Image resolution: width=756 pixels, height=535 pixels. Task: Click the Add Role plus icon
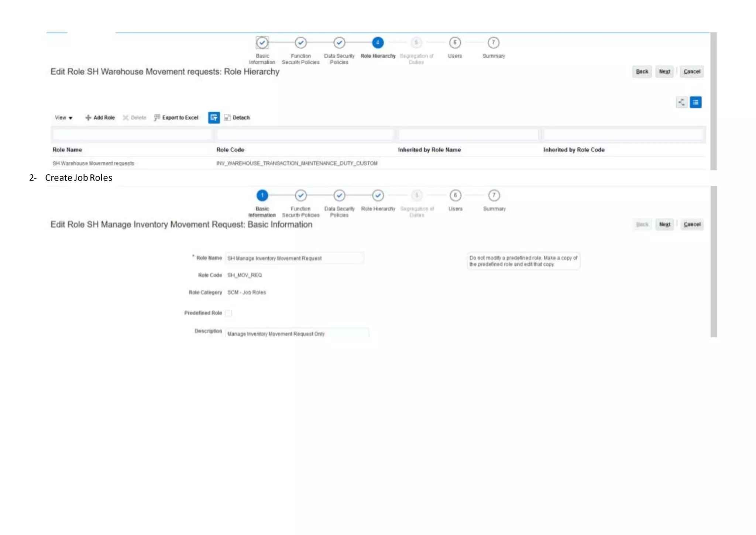pyautogui.click(x=88, y=117)
